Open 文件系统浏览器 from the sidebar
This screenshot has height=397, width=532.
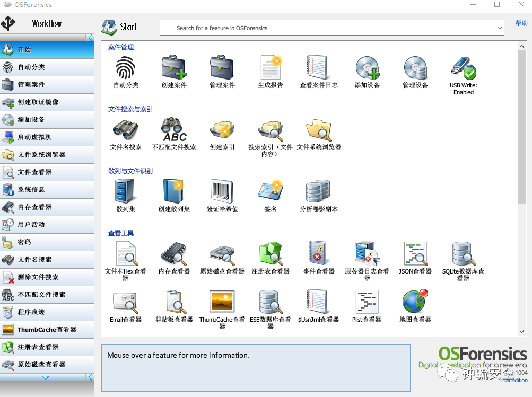tap(47, 155)
